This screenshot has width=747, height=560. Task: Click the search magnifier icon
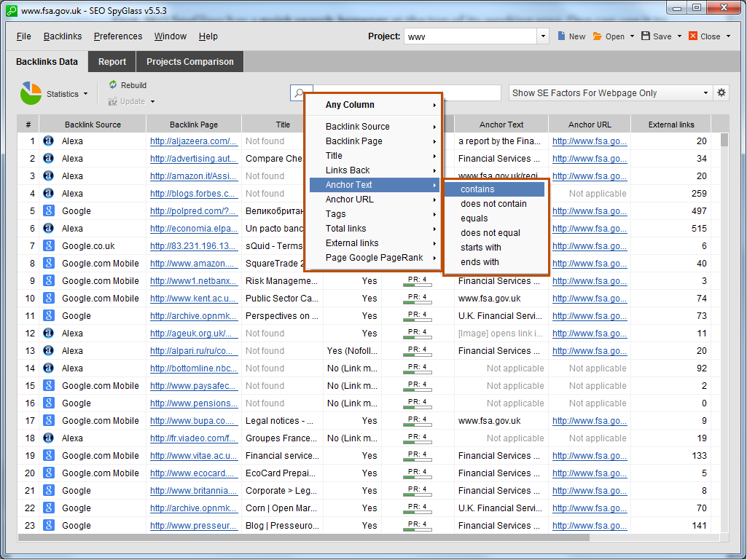tap(299, 93)
